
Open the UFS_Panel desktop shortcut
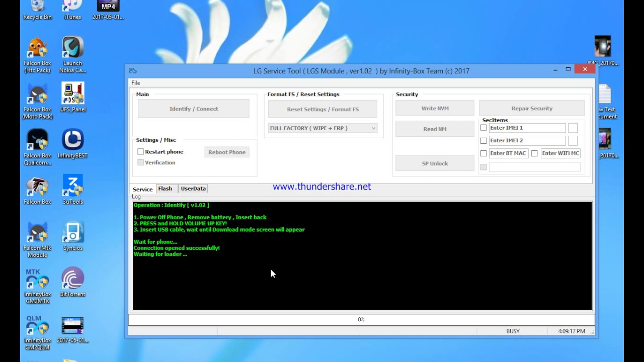[x=72, y=98]
